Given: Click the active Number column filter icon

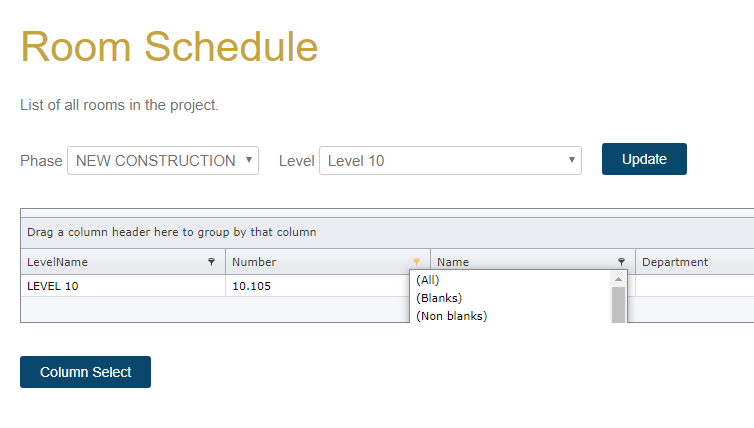Looking at the screenshot, I should (416, 262).
